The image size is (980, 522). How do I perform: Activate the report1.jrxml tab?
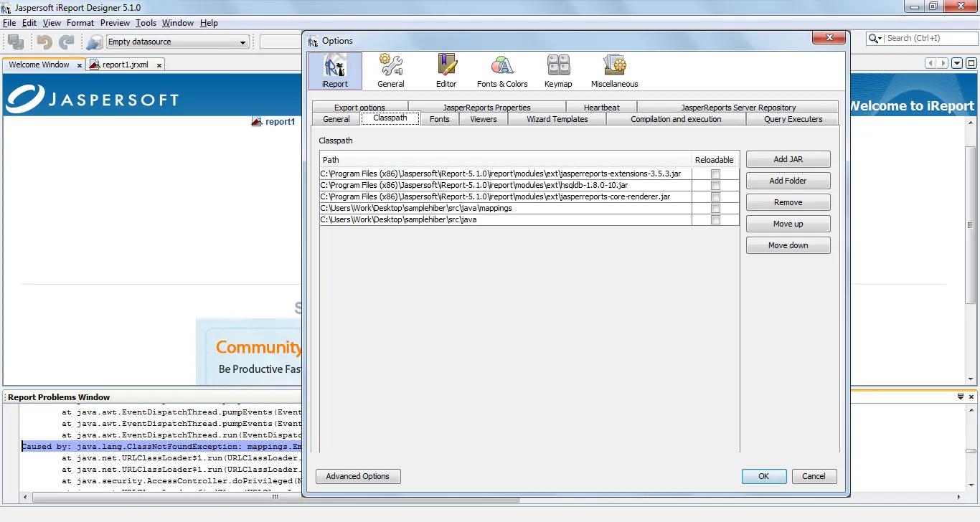point(126,65)
